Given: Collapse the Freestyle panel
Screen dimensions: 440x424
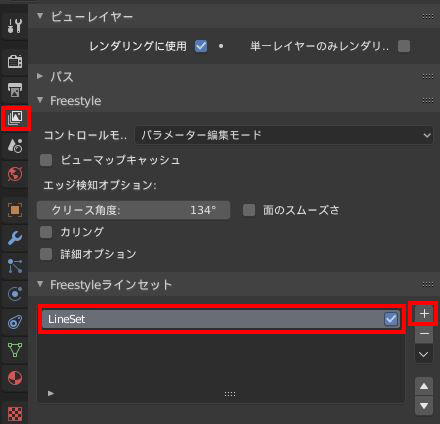Looking at the screenshot, I should coord(40,100).
